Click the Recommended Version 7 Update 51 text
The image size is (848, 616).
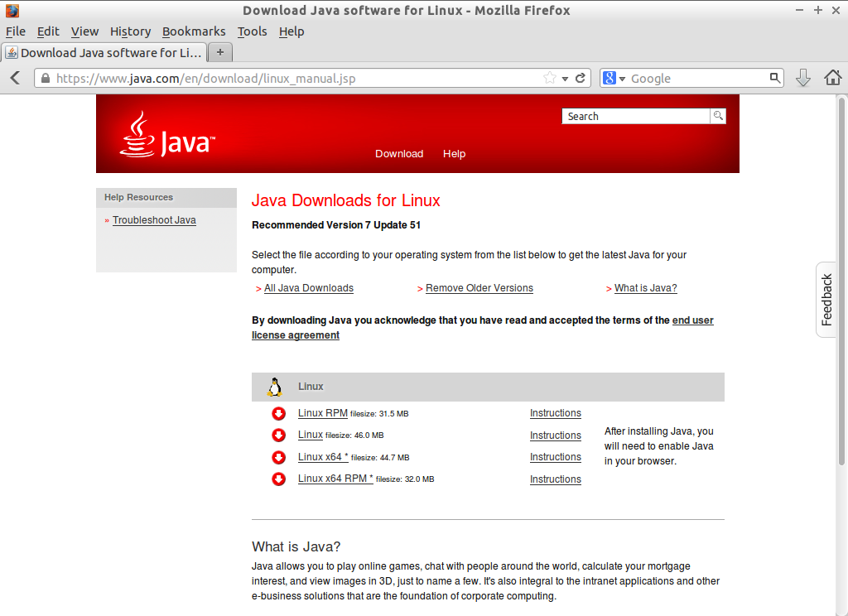click(x=336, y=225)
